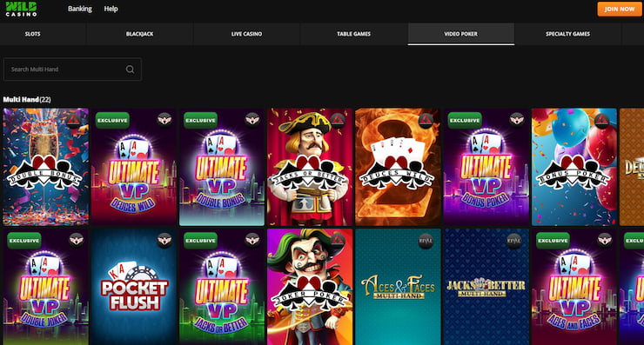Image resolution: width=644 pixels, height=345 pixels.
Task: Open the Banking link
Action: (x=80, y=9)
